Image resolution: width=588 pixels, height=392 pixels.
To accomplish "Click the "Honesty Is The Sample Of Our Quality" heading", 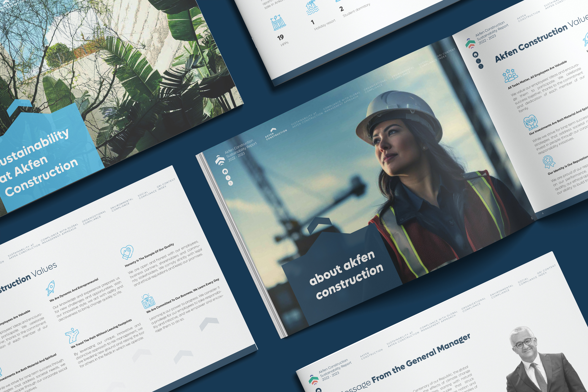I will coord(149,255).
